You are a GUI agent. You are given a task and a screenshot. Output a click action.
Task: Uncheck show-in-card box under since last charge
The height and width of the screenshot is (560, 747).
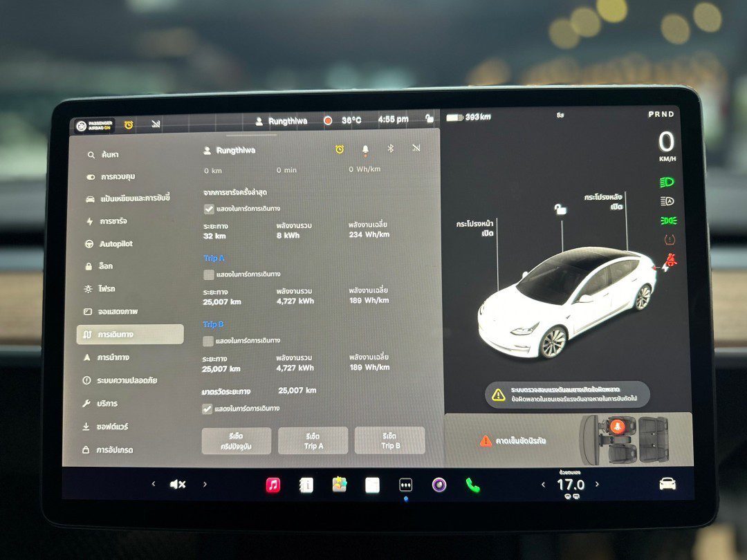coord(209,209)
